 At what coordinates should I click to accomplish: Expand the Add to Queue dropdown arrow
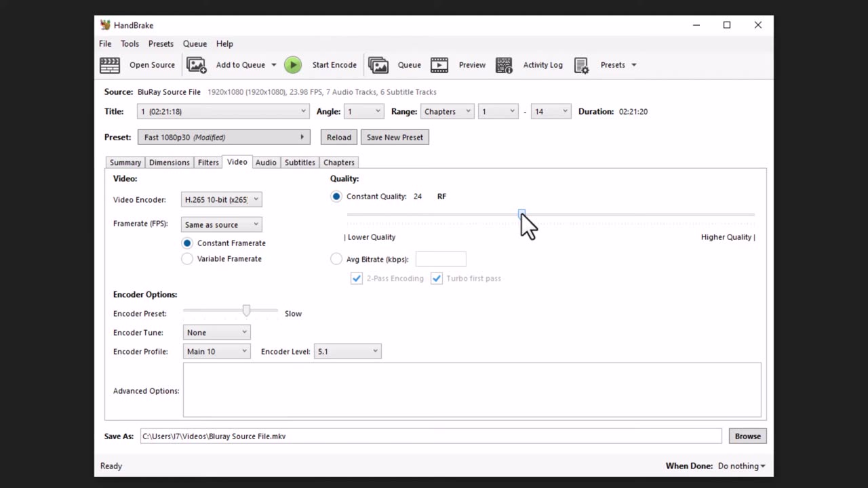[x=274, y=65]
